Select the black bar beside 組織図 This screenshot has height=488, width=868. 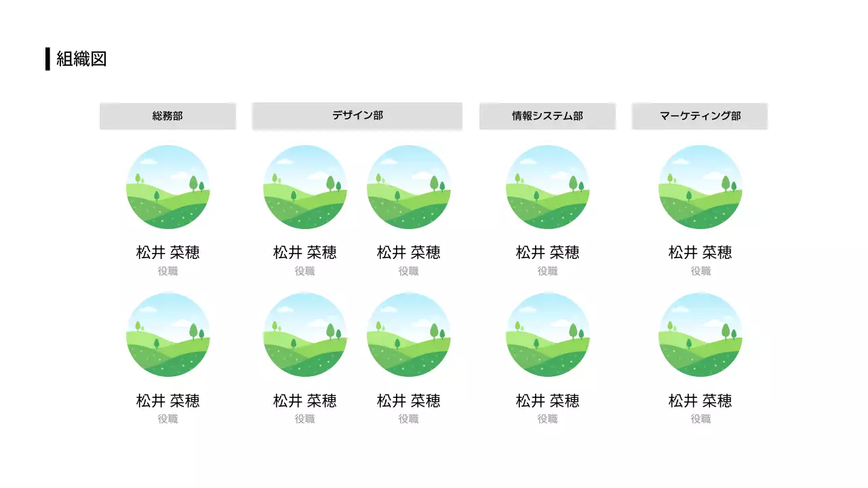click(47, 59)
